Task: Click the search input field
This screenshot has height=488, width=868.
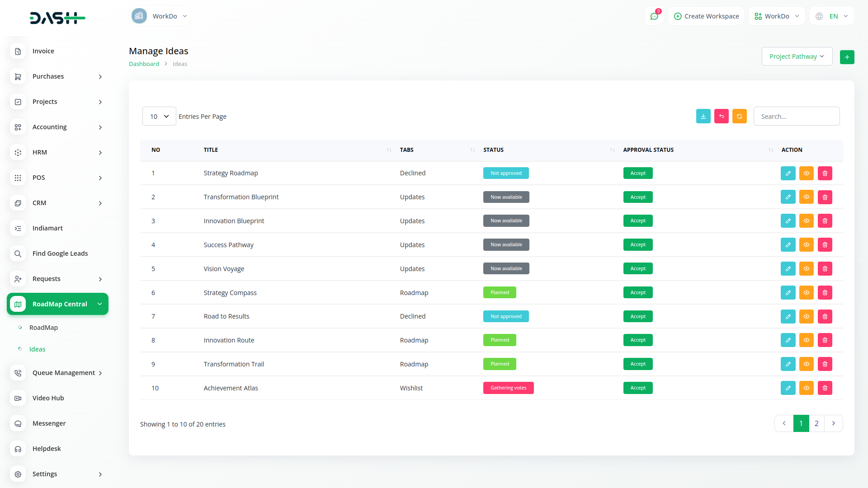Action: (x=796, y=117)
